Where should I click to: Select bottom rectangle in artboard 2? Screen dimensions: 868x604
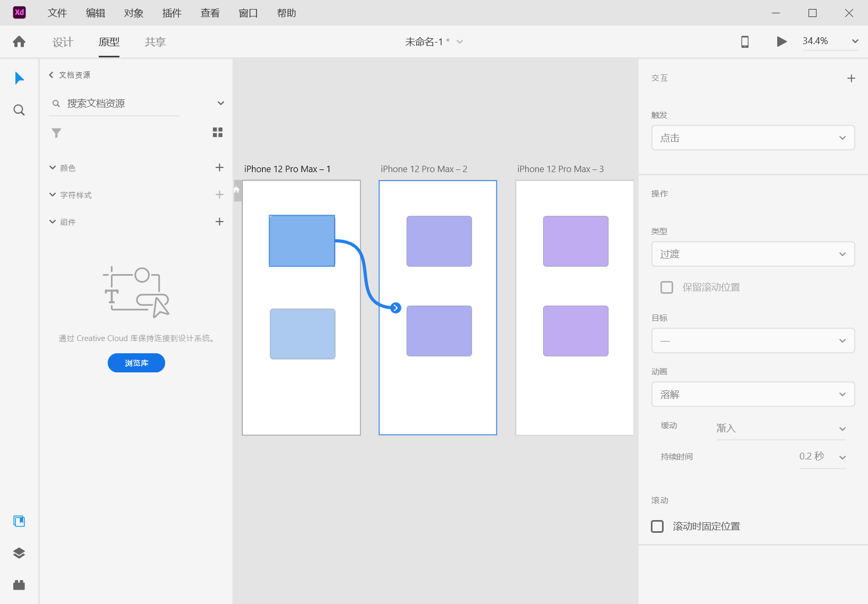[x=439, y=331]
